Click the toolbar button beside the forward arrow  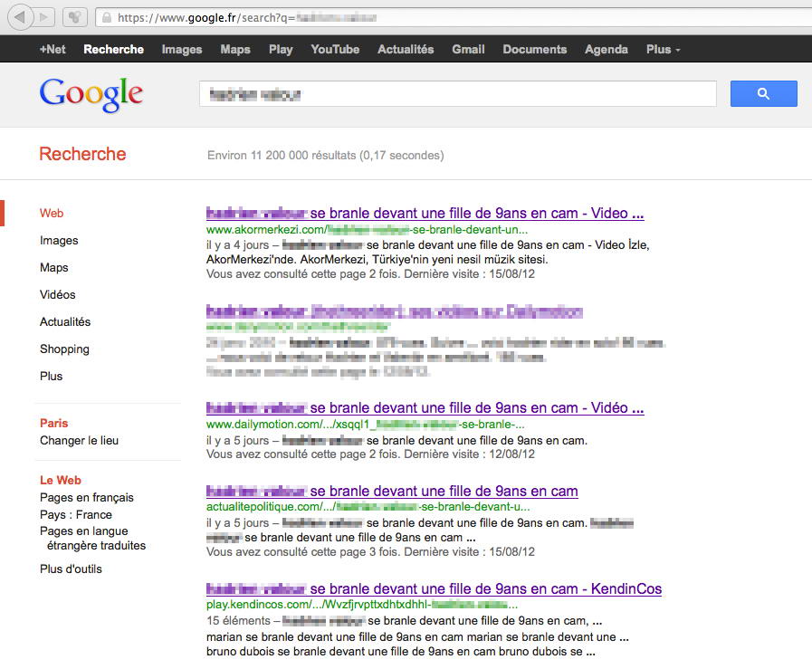pos(74,17)
